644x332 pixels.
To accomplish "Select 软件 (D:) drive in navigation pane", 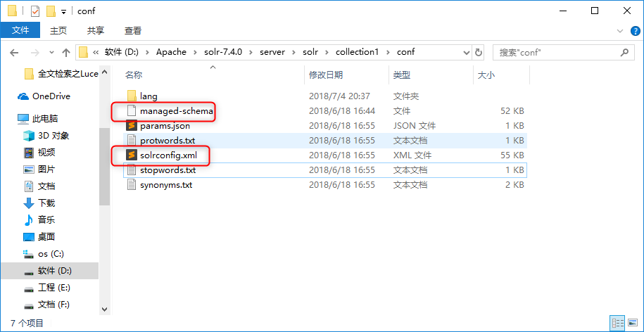I will (49, 271).
